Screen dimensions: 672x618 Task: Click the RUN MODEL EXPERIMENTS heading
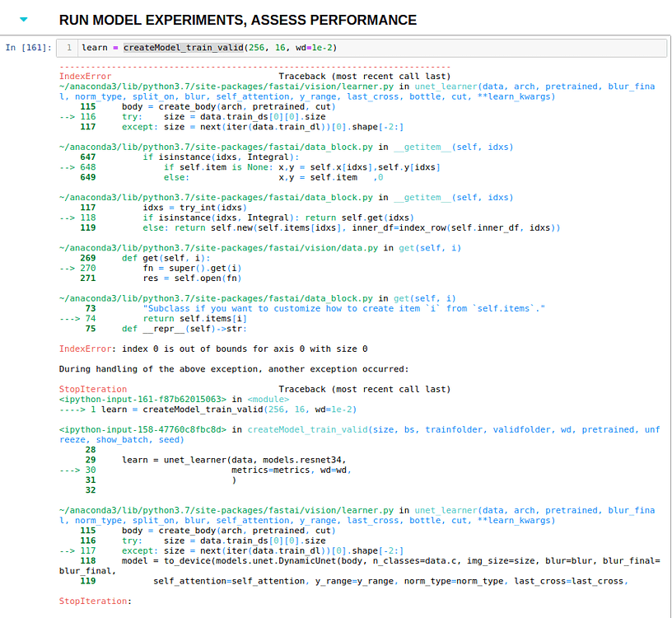(237, 19)
